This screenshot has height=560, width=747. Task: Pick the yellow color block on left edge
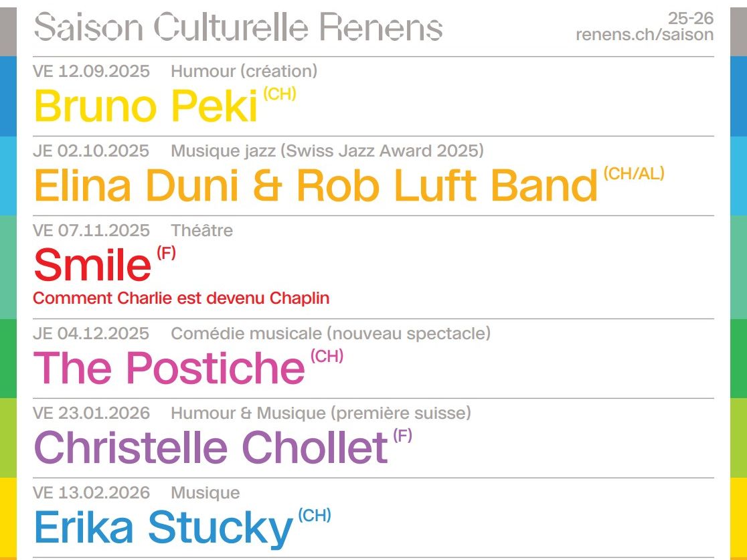click(8, 519)
